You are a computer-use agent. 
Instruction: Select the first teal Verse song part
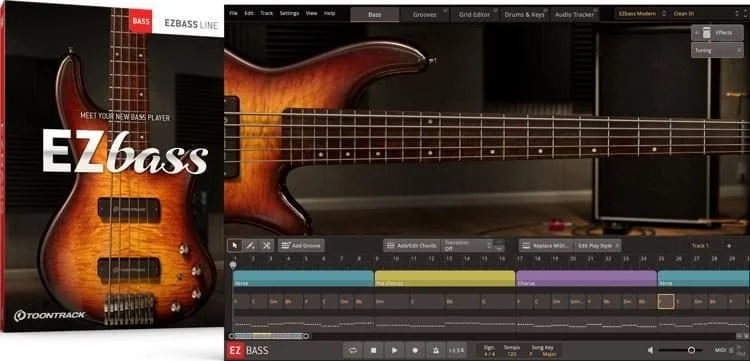pos(303,279)
